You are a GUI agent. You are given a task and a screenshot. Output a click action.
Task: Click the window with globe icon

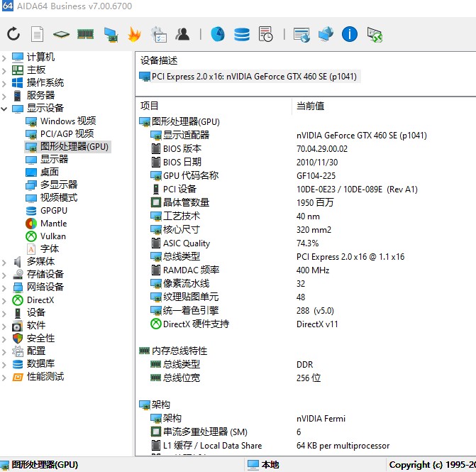[x=301, y=35]
